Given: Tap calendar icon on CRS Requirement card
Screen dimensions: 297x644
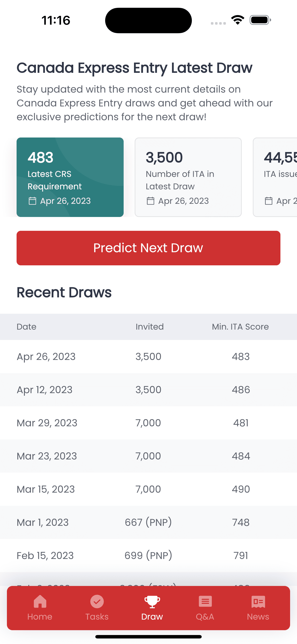Looking at the screenshot, I should 32,201.
